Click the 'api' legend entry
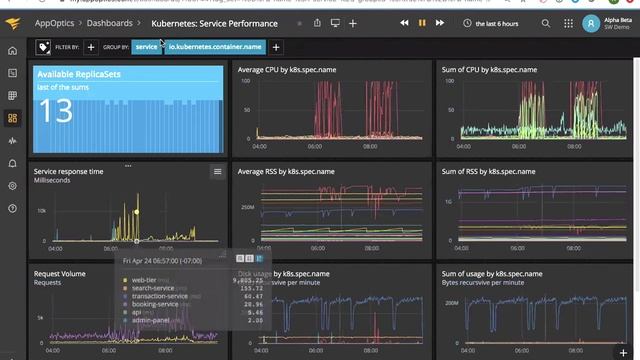Image resolution: width=640 pixels, height=360 pixels. pos(136,312)
